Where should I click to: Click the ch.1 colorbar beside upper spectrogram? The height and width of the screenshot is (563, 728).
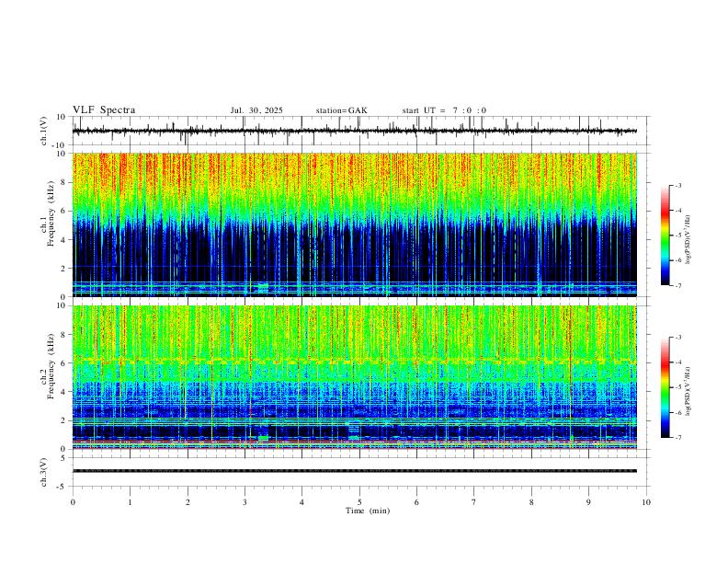tap(665, 236)
